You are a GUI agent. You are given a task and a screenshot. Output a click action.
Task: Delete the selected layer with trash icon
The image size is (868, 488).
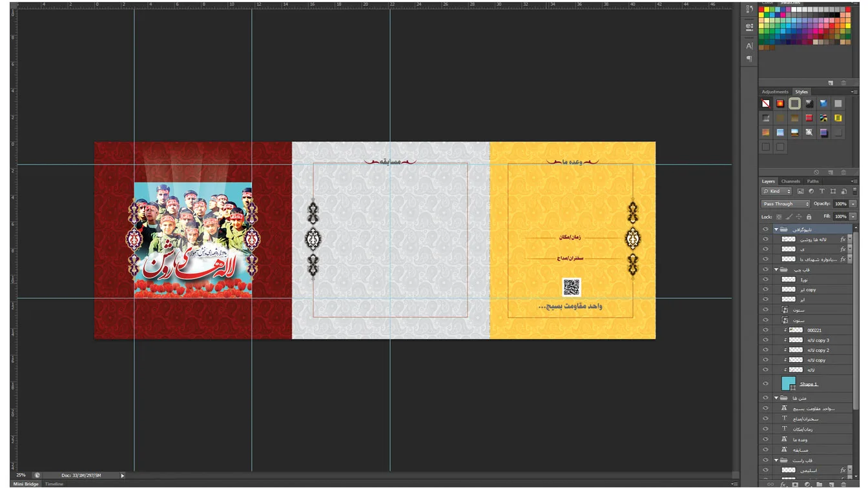point(843,484)
